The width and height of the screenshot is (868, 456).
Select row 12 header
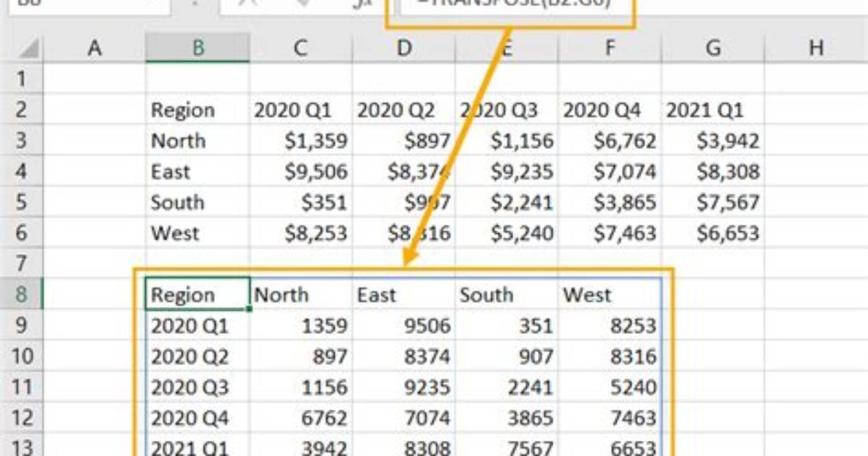coord(22,418)
